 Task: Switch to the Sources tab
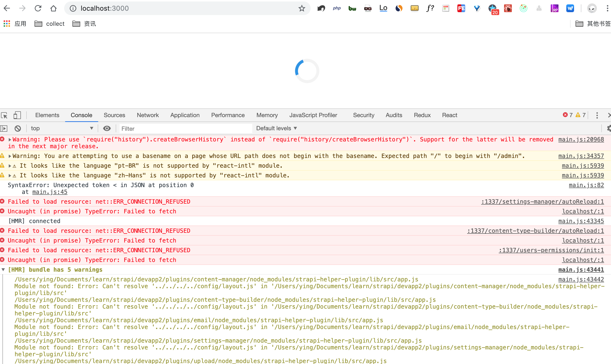click(x=114, y=115)
